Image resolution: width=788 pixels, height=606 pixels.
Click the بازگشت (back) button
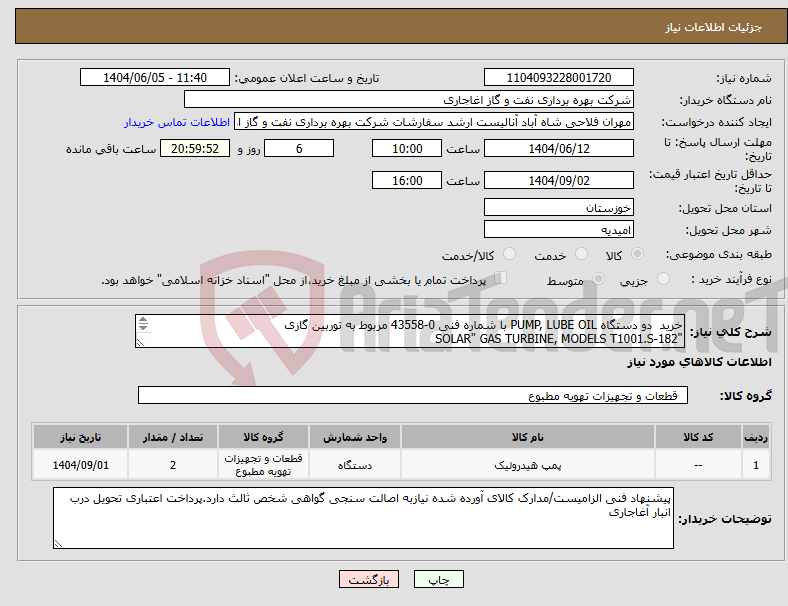click(369, 579)
